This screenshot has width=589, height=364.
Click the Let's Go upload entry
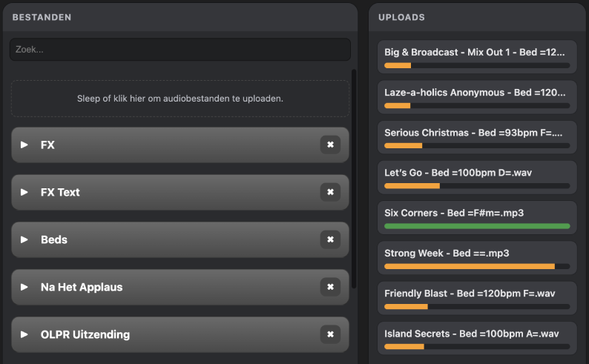click(477, 177)
